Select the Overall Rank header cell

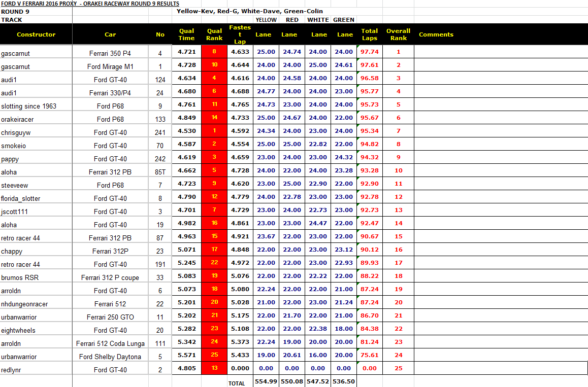(398, 34)
